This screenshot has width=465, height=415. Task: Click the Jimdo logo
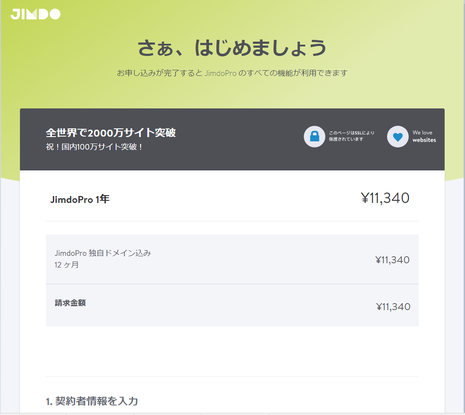[35, 14]
